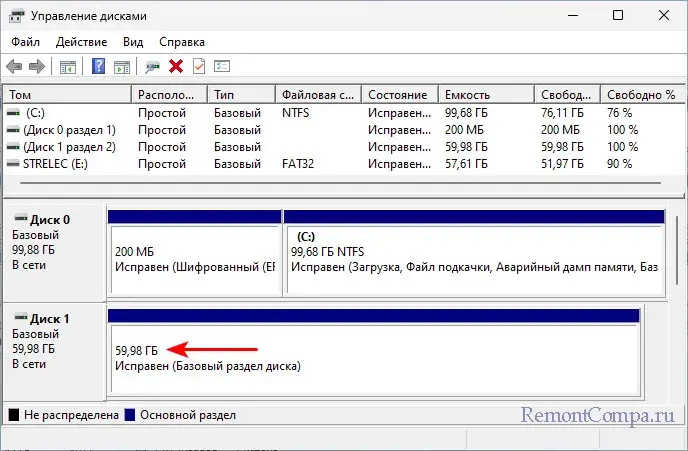The height and width of the screenshot is (451, 688).
Task: Sort by the Состояние column header
Action: pos(400,95)
